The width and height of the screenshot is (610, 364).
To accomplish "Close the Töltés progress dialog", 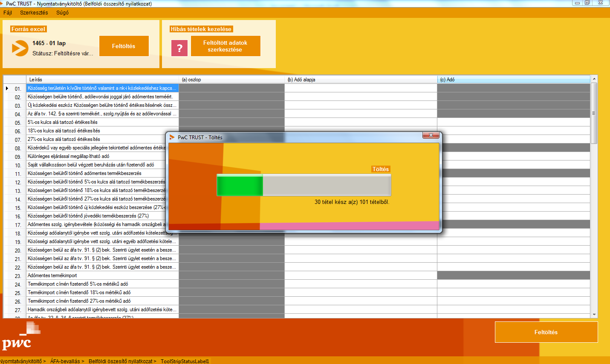I will pyautogui.click(x=431, y=135).
